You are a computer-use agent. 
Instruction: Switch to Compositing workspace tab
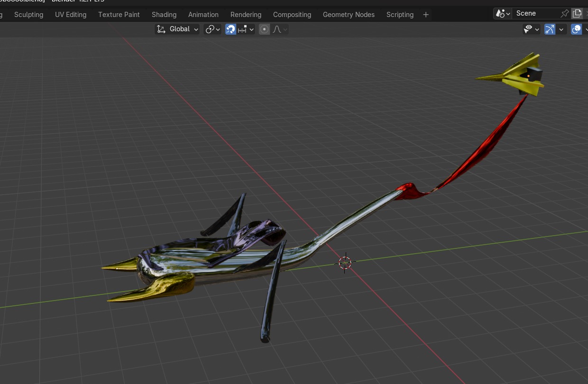[x=292, y=15]
